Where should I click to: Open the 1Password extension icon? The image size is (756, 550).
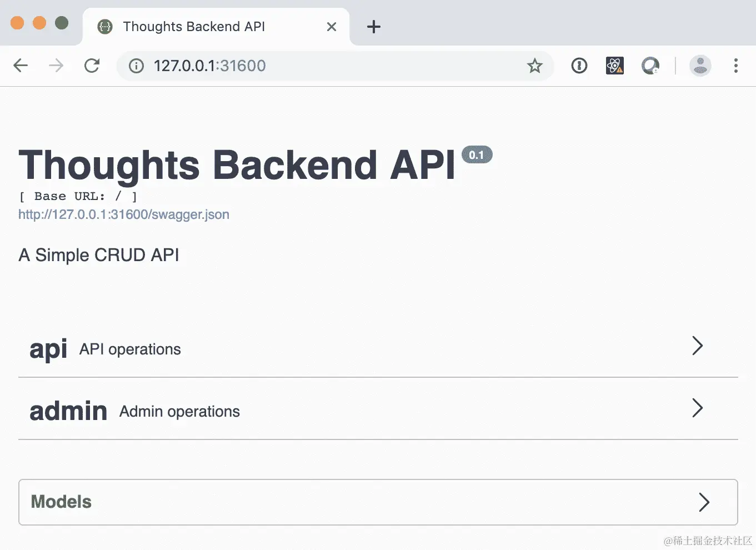(579, 66)
